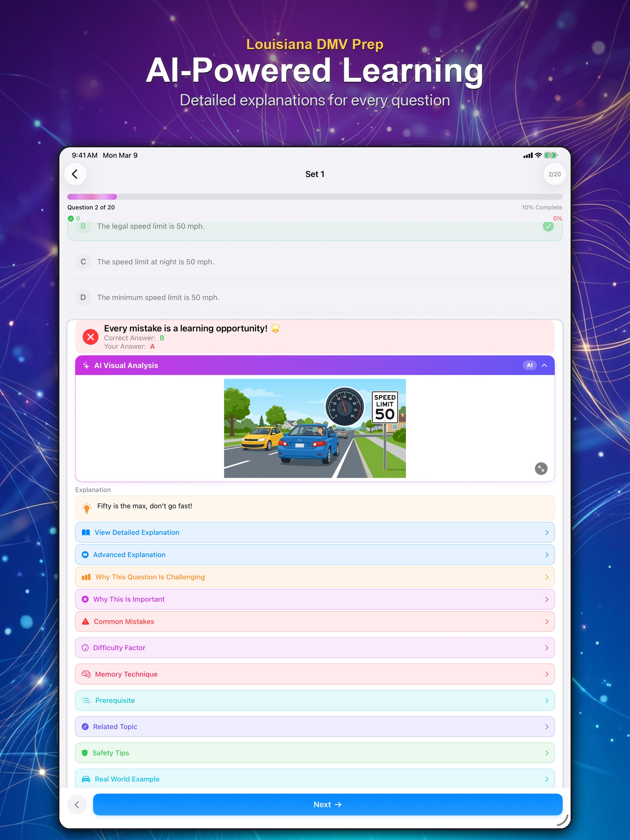Click the 'Set 1' title
Viewport: 630px width, 840px height.
coord(315,174)
